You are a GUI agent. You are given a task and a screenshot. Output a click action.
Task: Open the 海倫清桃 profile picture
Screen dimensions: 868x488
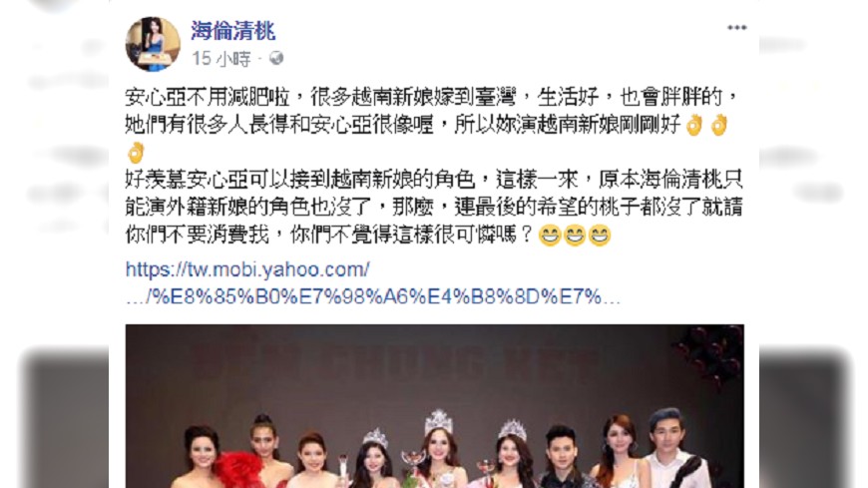153,44
